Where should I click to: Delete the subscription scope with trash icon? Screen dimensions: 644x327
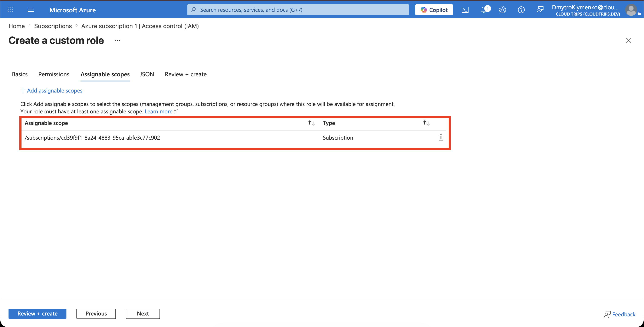[441, 137]
